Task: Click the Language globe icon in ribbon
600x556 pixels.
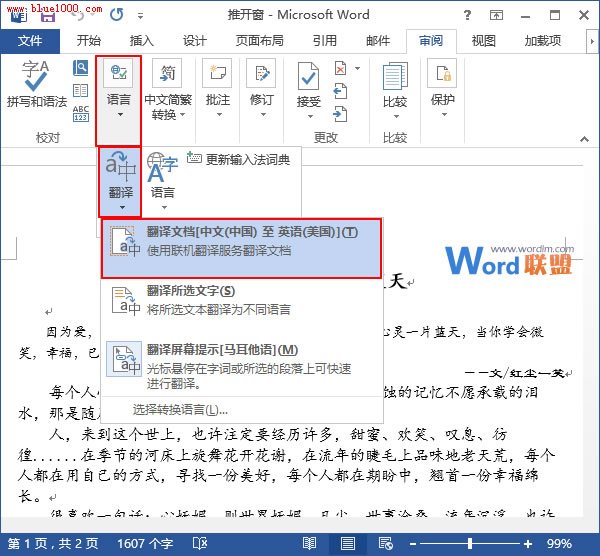Action: [119, 72]
